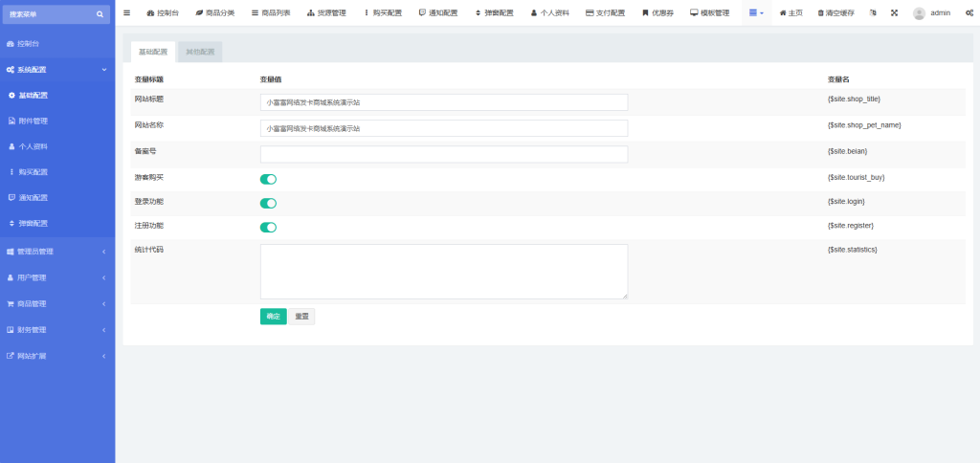The height and width of the screenshot is (463, 980).
Task: Turn off the 注册功能 switch
Action: [x=269, y=227]
